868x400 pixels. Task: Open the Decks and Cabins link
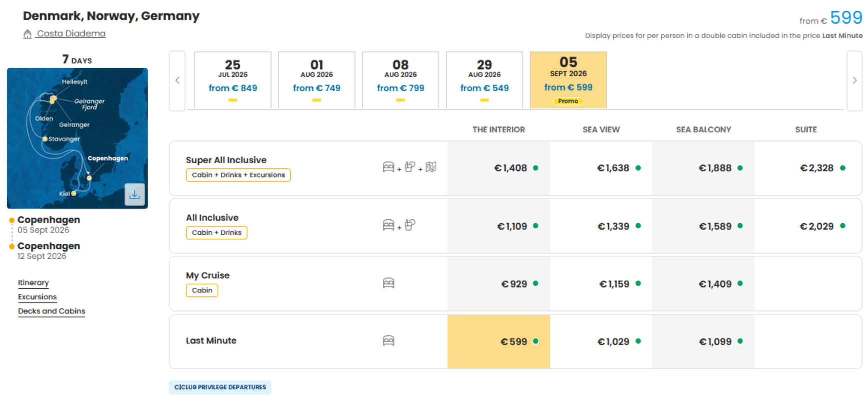pos(52,311)
